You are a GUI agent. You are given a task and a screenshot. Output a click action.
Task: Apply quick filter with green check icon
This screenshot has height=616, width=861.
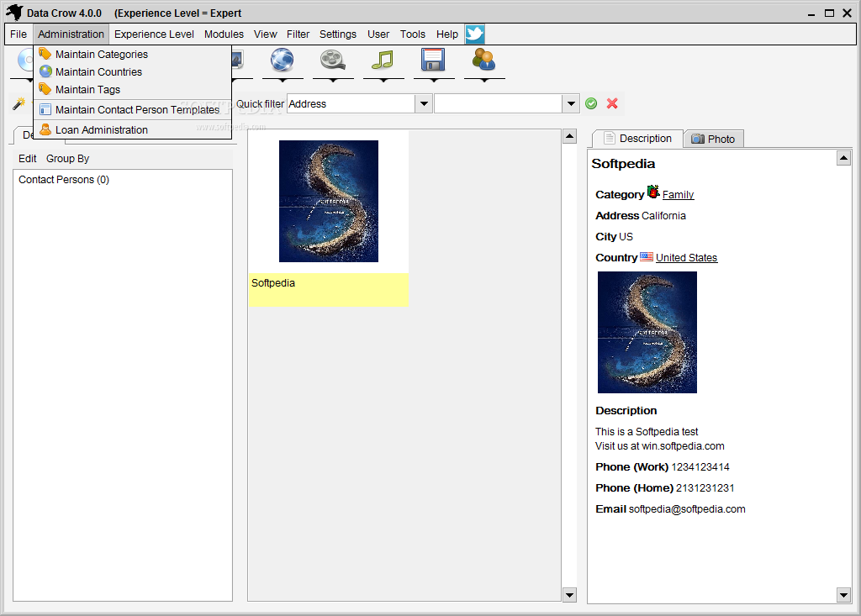tap(591, 103)
